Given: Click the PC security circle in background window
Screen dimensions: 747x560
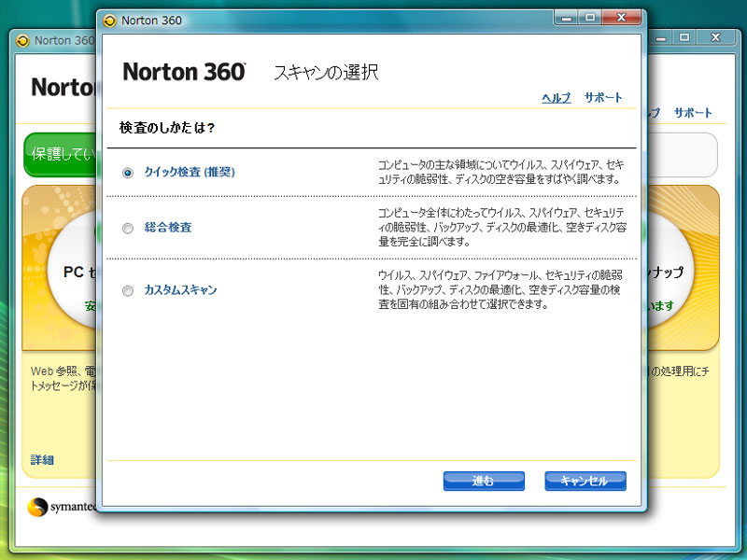Looking at the screenshot, I should pos(73,272).
